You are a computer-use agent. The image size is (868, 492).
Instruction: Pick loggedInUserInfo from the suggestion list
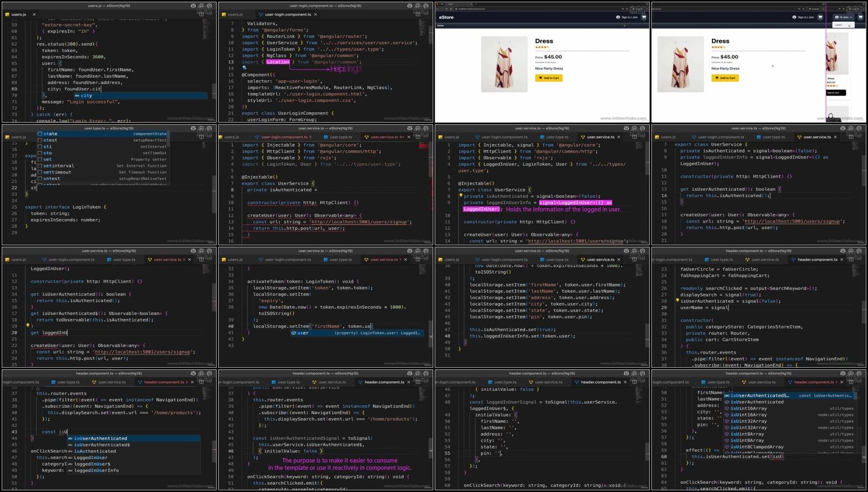tap(96, 470)
